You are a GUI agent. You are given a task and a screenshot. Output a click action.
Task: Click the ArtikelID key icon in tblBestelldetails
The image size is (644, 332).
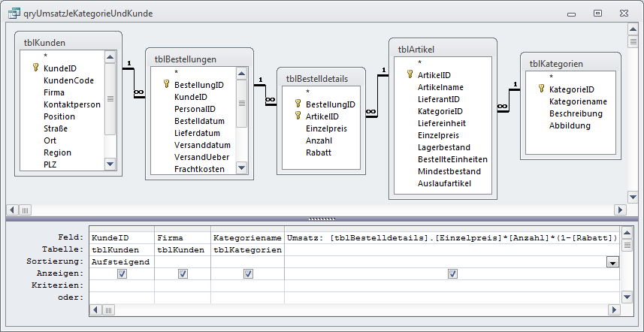click(x=298, y=116)
